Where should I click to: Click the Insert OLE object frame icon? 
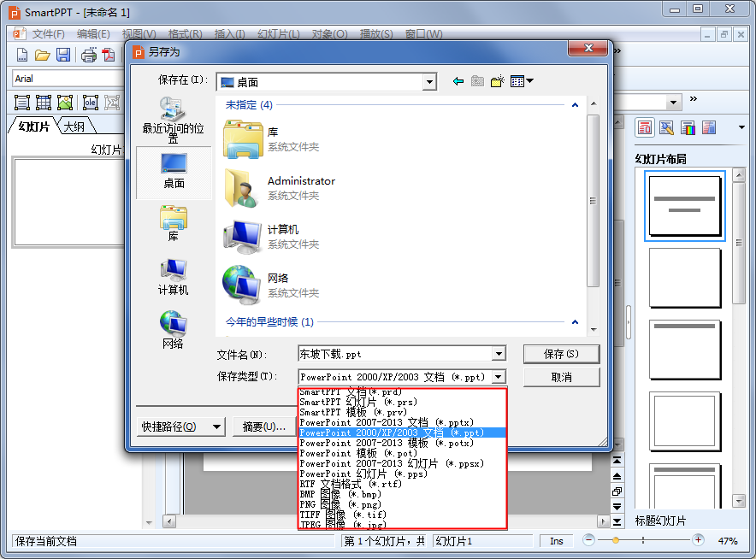click(x=90, y=103)
